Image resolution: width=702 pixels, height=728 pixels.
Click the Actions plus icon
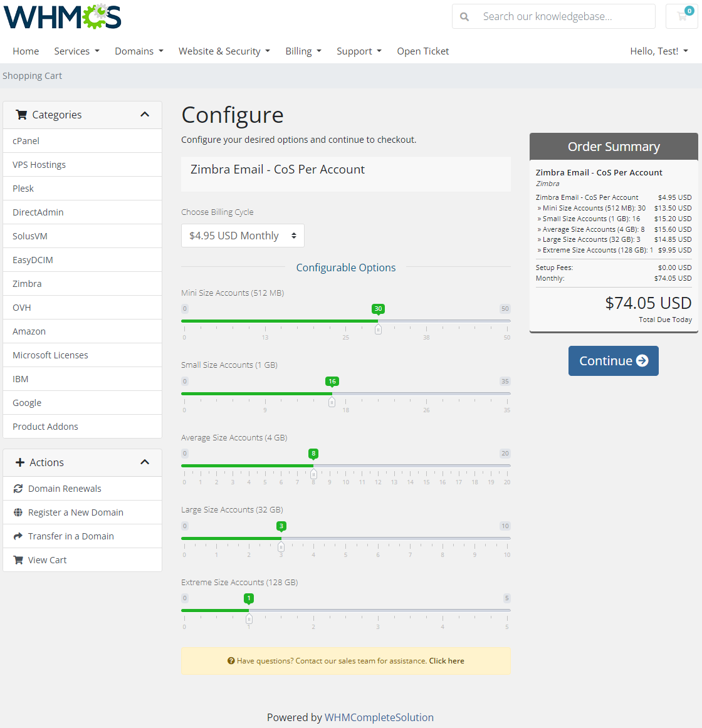point(20,462)
